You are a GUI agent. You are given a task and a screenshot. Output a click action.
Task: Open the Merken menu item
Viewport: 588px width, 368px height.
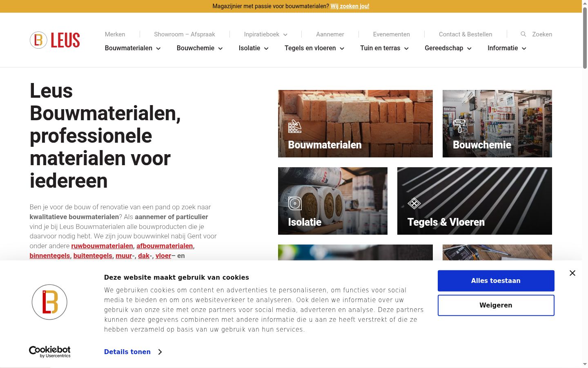tap(115, 34)
